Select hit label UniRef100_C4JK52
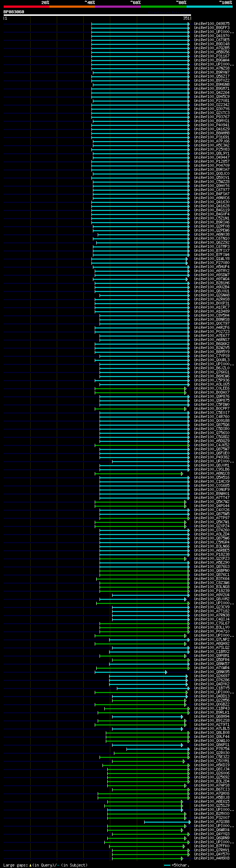The image size is (236, 868). coord(212,445)
